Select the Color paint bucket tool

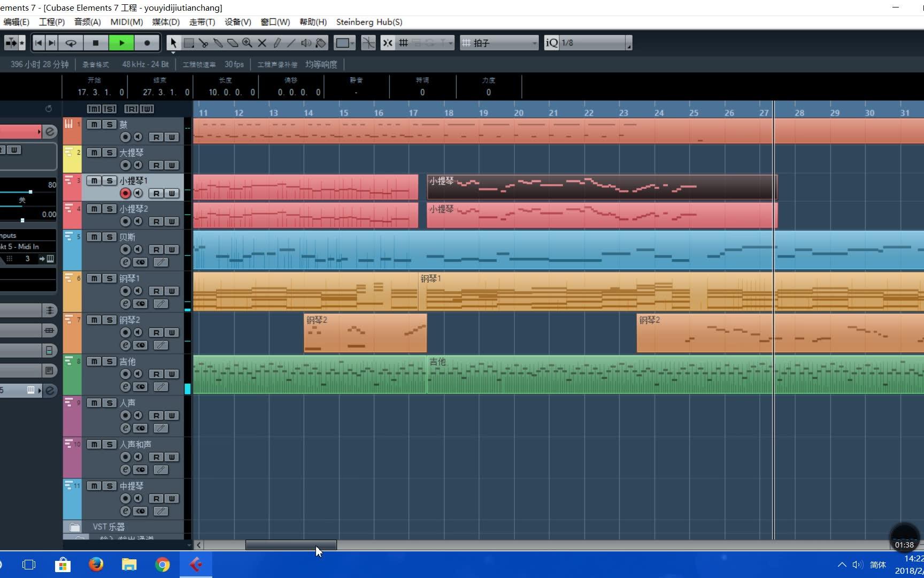pyautogui.click(x=321, y=43)
